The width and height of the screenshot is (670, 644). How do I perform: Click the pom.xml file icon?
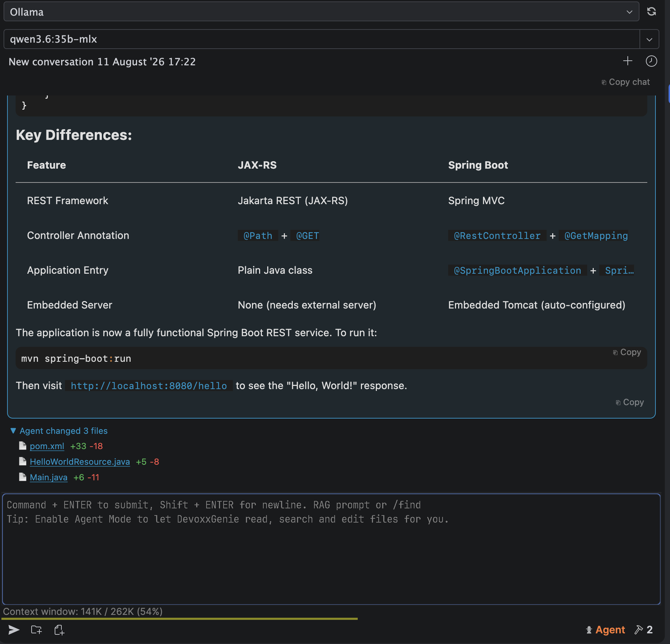pos(23,446)
